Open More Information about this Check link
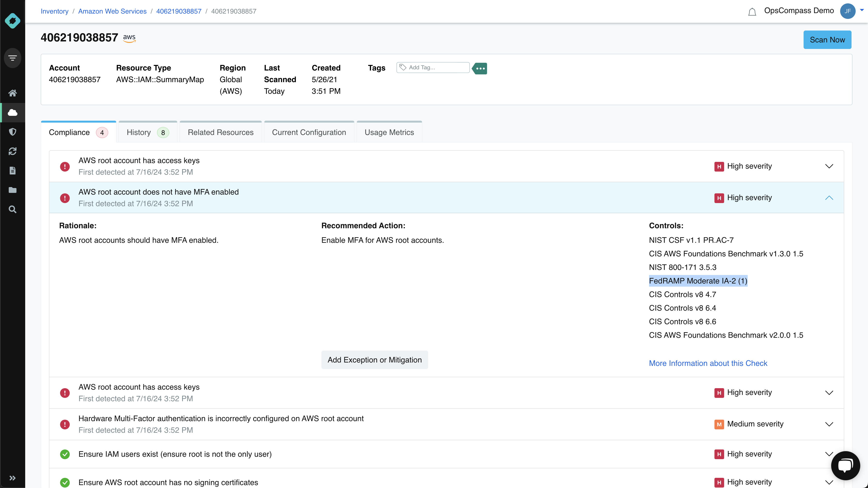This screenshot has width=868, height=488. point(708,363)
